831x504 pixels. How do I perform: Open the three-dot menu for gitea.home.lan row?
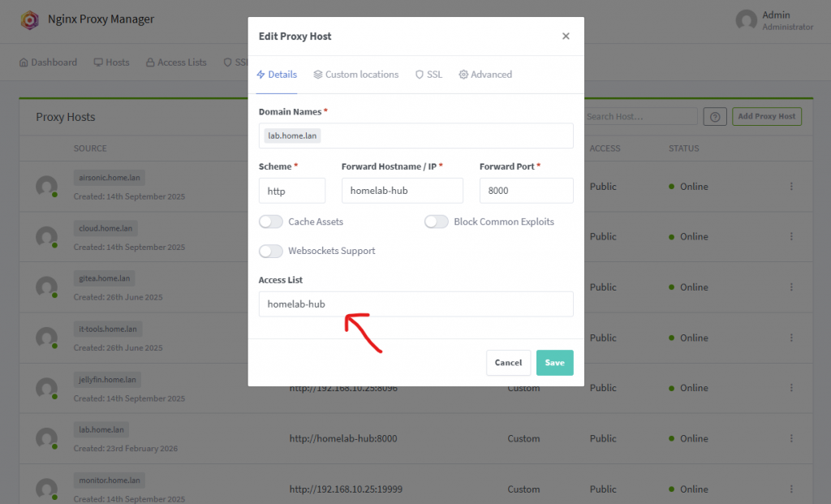(791, 287)
